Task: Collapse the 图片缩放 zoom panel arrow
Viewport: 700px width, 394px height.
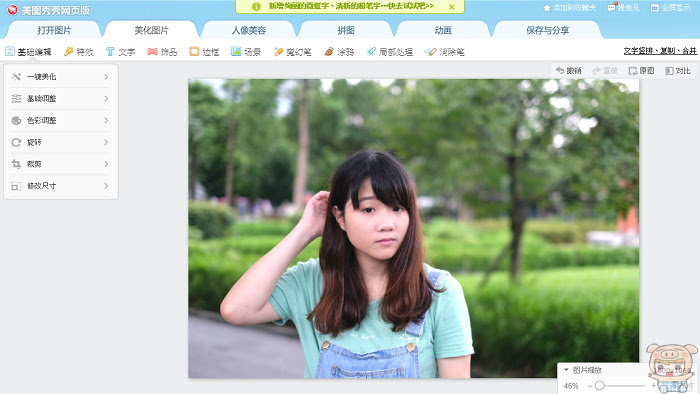Action: pyautogui.click(x=566, y=370)
